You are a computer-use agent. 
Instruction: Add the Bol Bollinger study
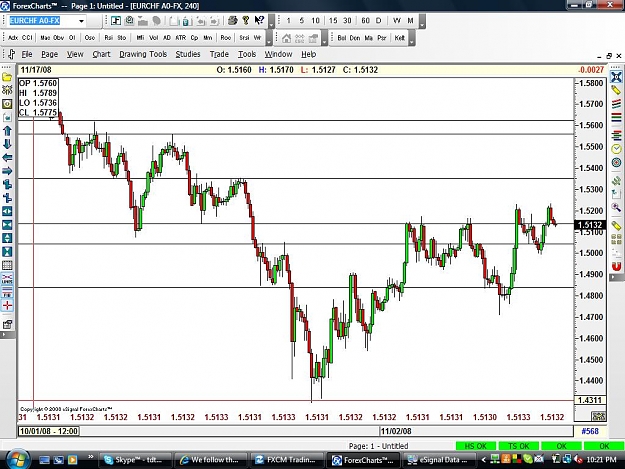(x=342, y=38)
